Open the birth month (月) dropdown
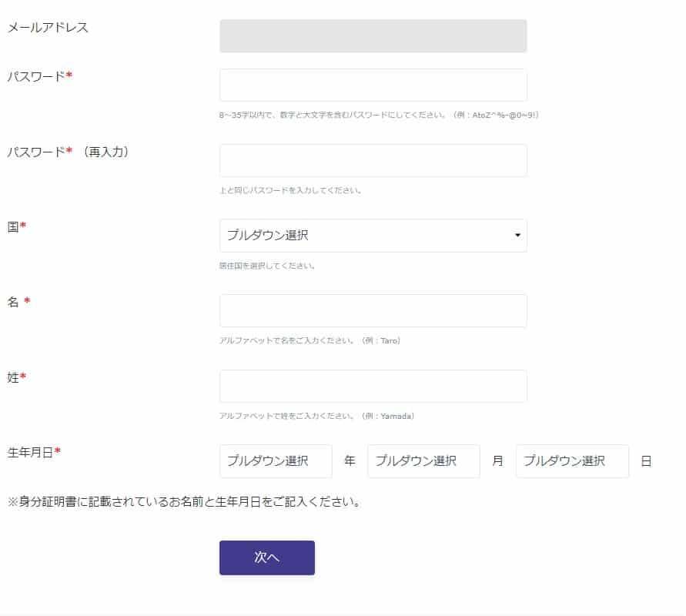This screenshot has width=686, height=616. pos(423,461)
